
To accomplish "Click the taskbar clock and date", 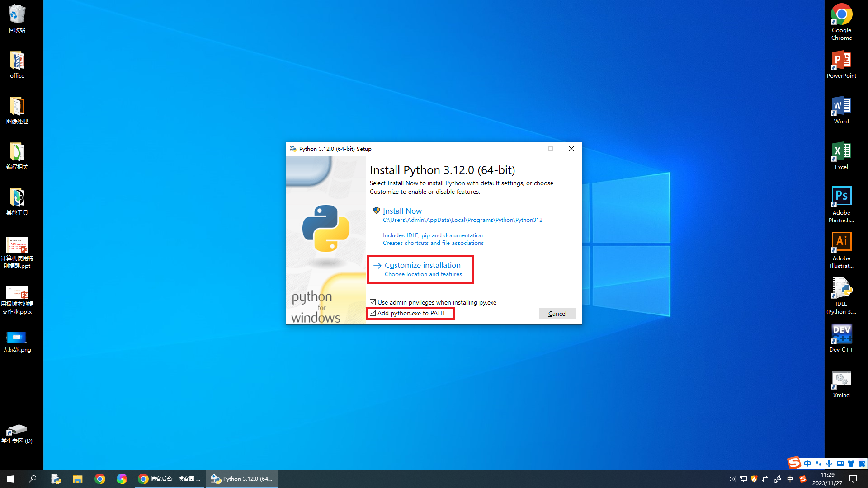I will click(x=827, y=479).
